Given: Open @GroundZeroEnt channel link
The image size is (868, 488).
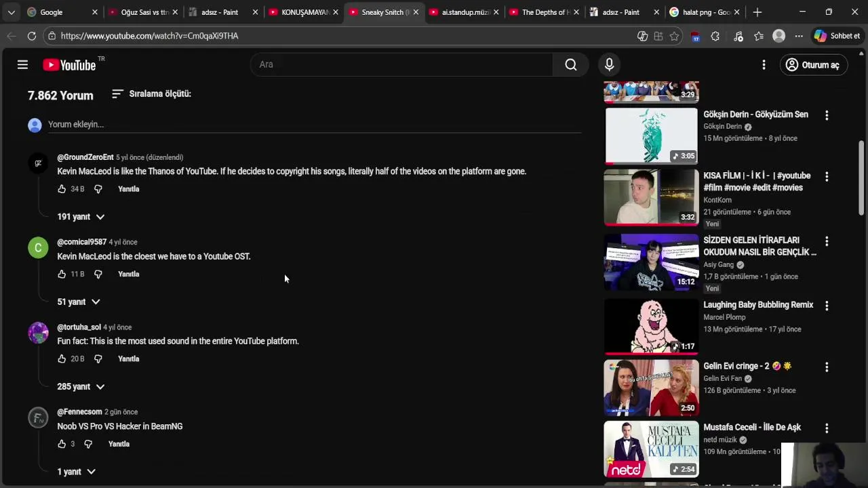Looking at the screenshot, I should 85,157.
